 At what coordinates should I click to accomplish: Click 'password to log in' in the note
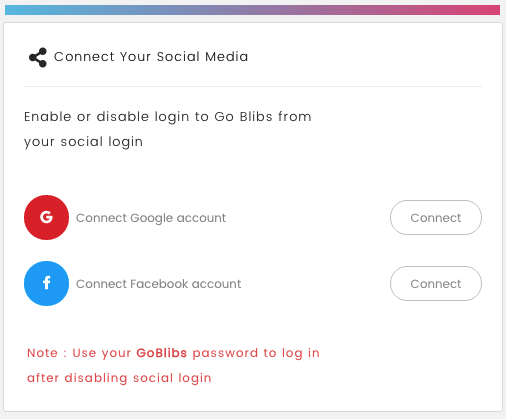[256, 353]
